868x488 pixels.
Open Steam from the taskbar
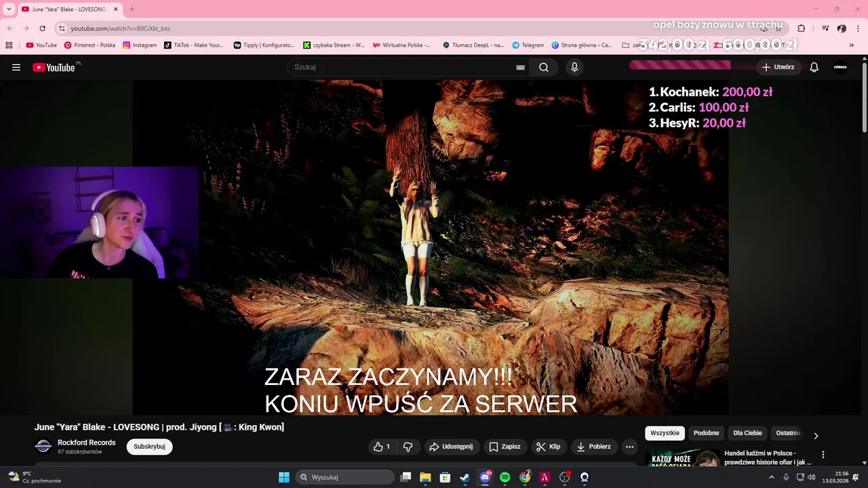coord(465,477)
